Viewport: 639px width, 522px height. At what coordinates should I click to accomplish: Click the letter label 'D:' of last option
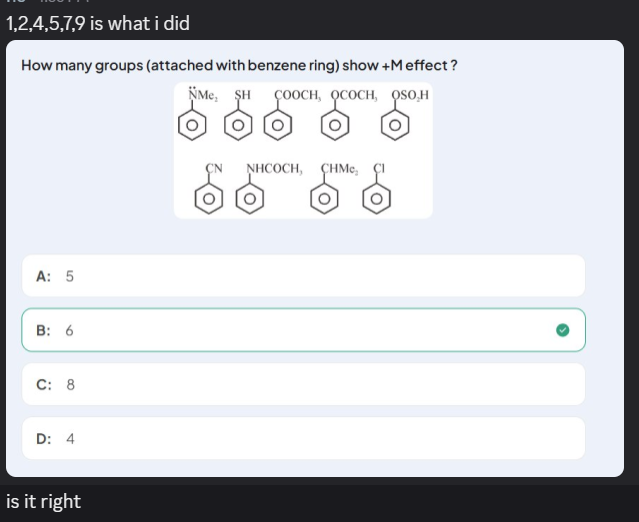coord(44,439)
